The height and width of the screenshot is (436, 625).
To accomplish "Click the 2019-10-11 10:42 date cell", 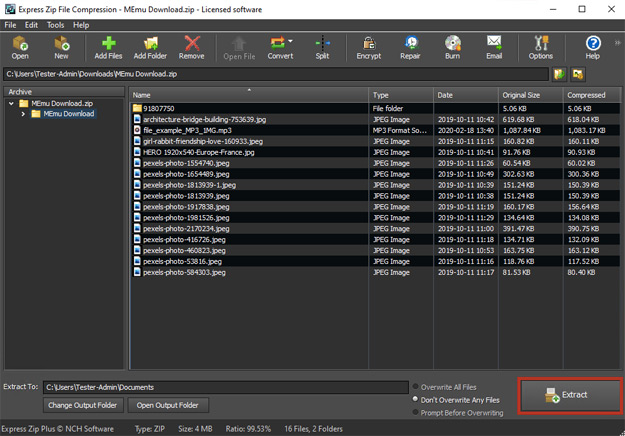I will 466,120.
